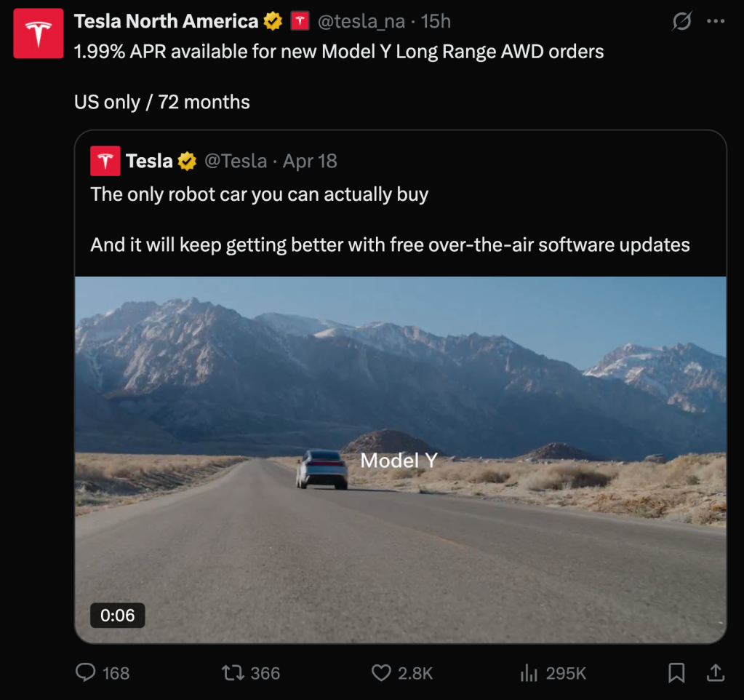This screenshot has height=700, width=744.
Task: Click the quoted @Tesla handle
Action: point(235,161)
